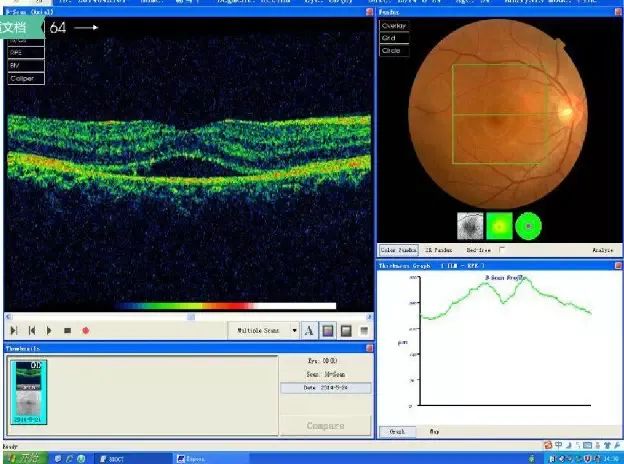Click the letter A annotation icon
The image size is (624, 464).
[309, 330]
